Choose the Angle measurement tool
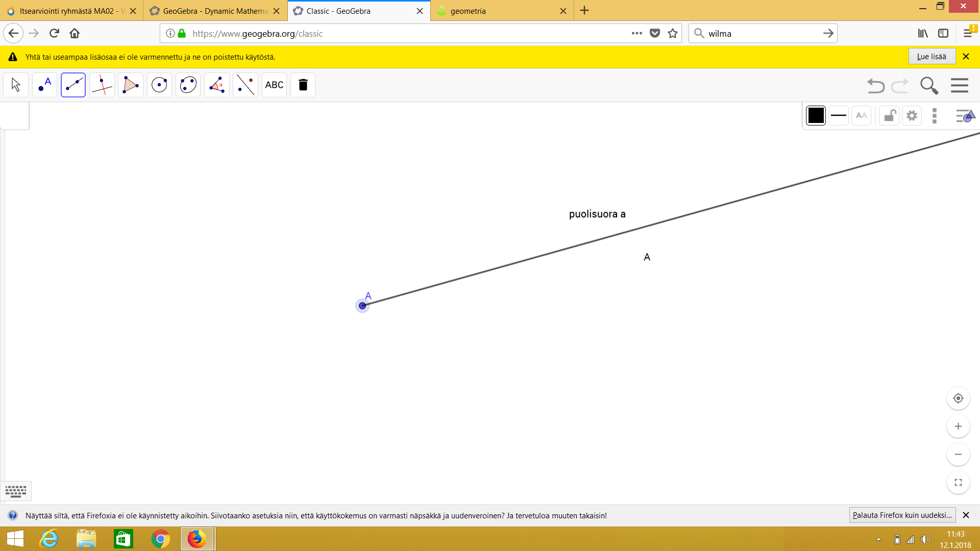 click(x=216, y=85)
